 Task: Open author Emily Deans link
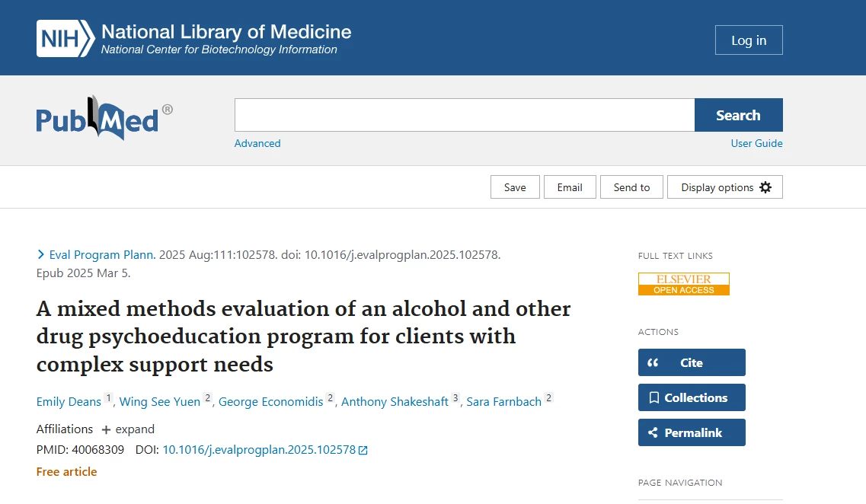[x=69, y=402]
